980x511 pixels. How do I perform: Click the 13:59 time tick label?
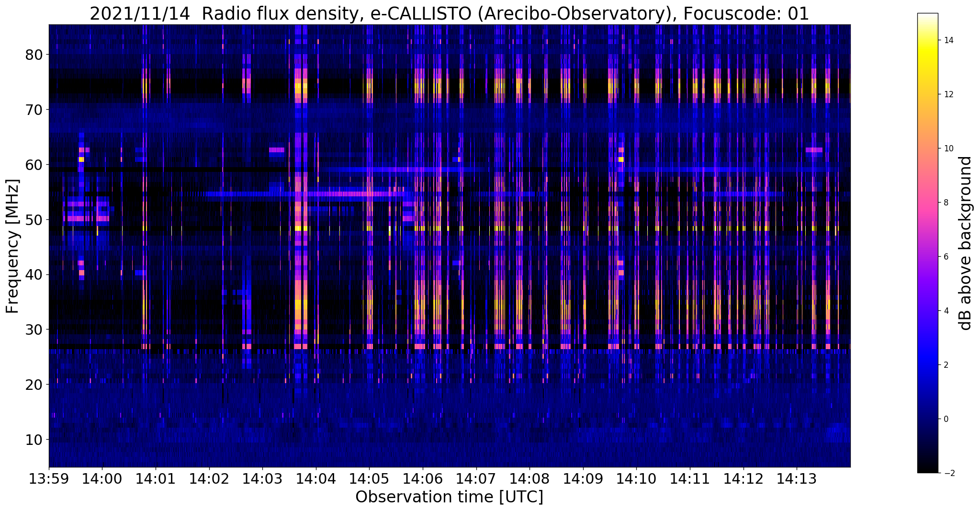pyautogui.click(x=49, y=478)
